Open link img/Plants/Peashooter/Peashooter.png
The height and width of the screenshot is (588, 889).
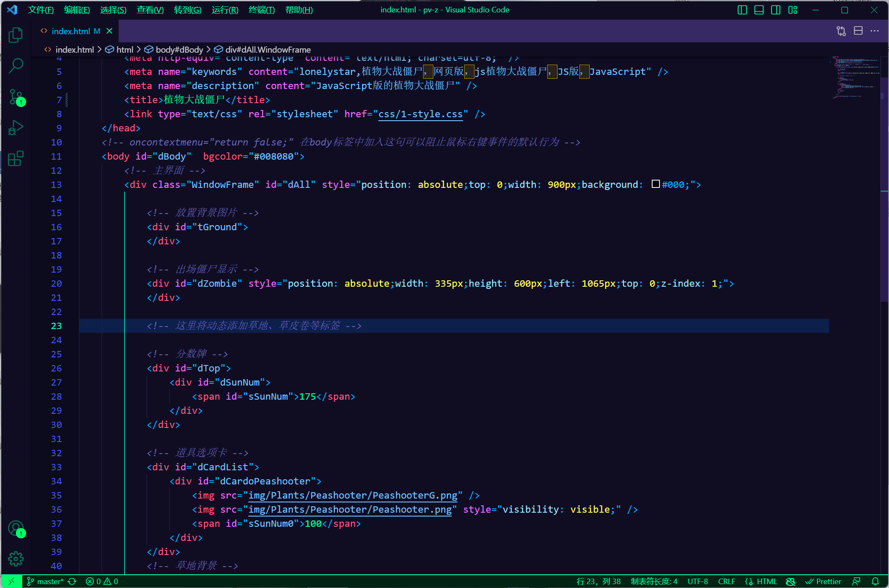pos(350,510)
